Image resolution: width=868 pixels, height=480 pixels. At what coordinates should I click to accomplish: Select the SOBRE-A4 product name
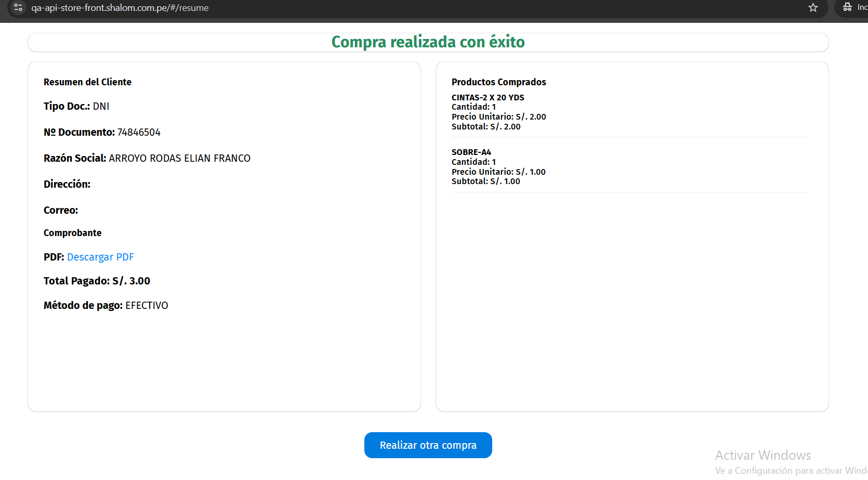coord(471,152)
